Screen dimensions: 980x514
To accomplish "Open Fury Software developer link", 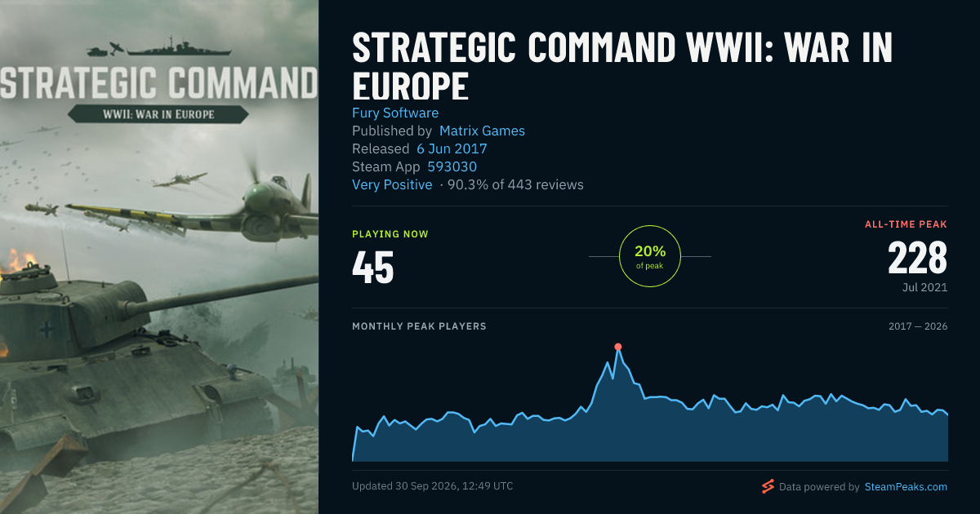I will pyautogui.click(x=395, y=113).
